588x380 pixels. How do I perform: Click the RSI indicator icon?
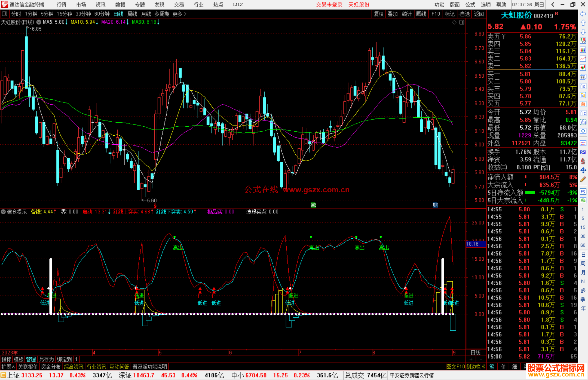click(583, 152)
